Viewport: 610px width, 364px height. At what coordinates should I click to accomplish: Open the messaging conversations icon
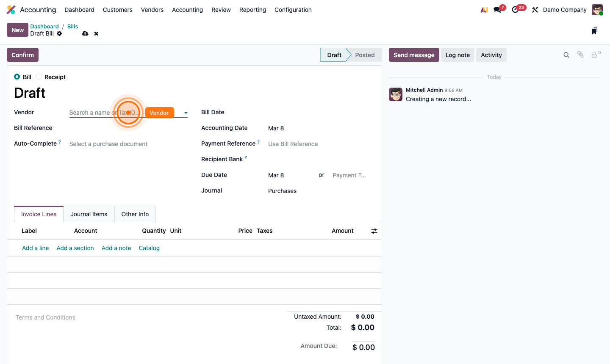coord(496,9)
